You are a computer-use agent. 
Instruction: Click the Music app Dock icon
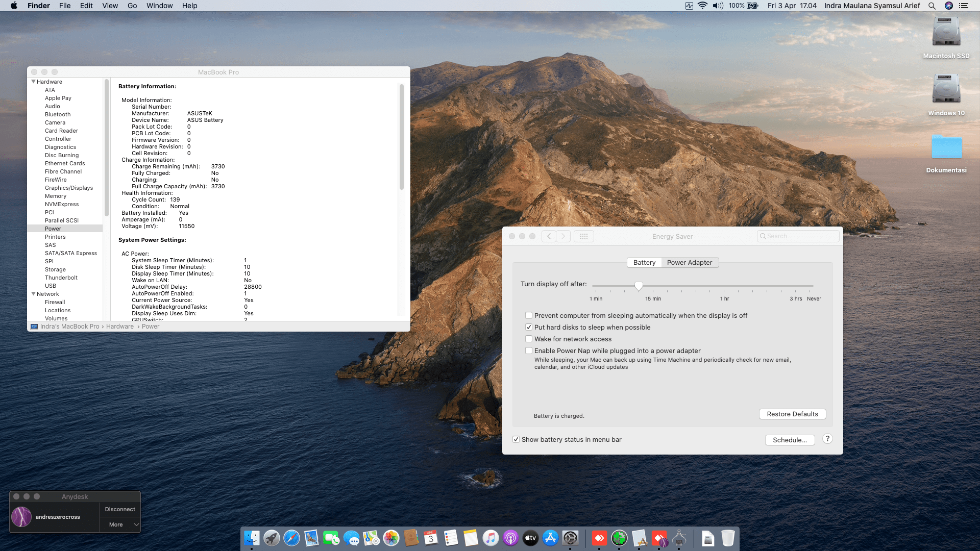(x=491, y=538)
